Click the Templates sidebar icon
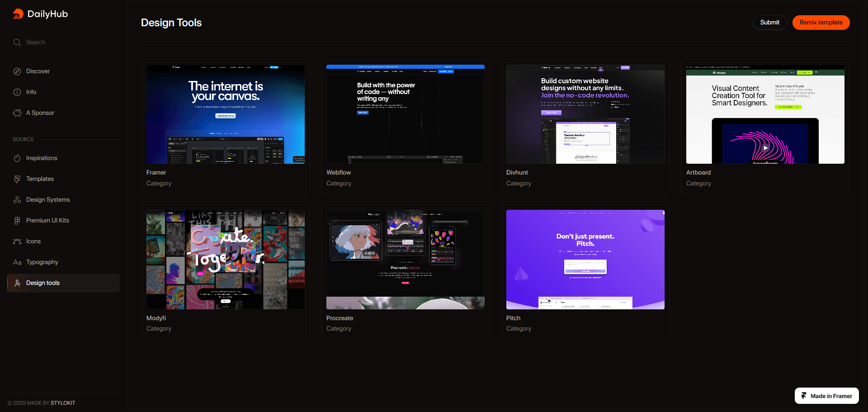The image size is (868, 412). coord(17,179)
